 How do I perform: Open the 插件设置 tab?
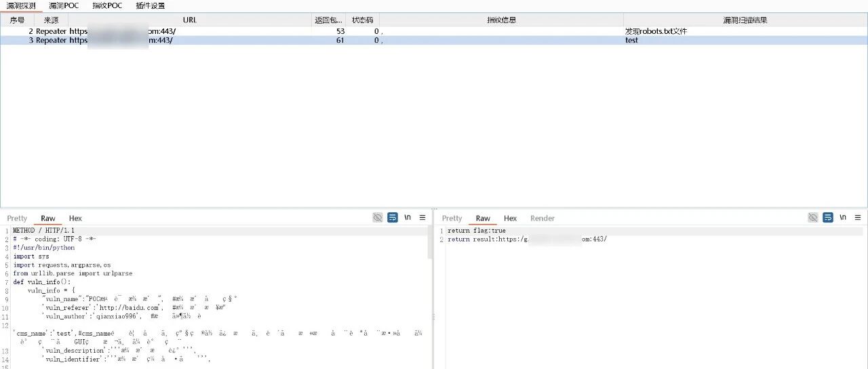click(x=150, y=5)
